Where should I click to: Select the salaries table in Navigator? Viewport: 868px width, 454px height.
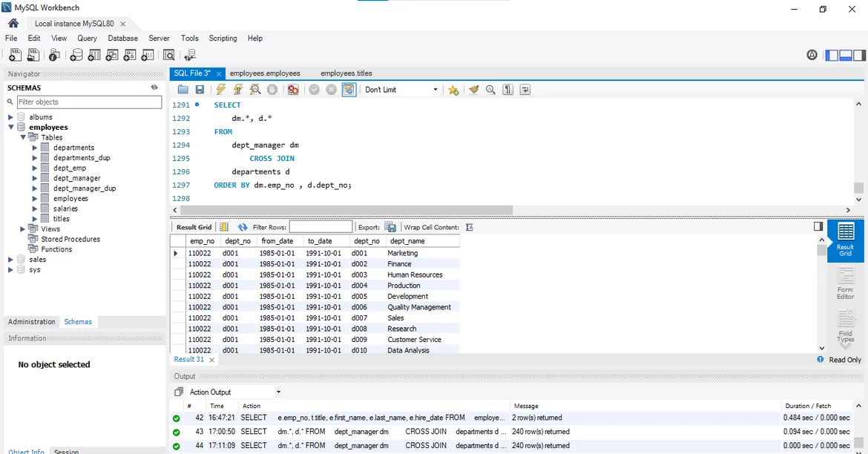pyautogui.click(x=65, y=208)
